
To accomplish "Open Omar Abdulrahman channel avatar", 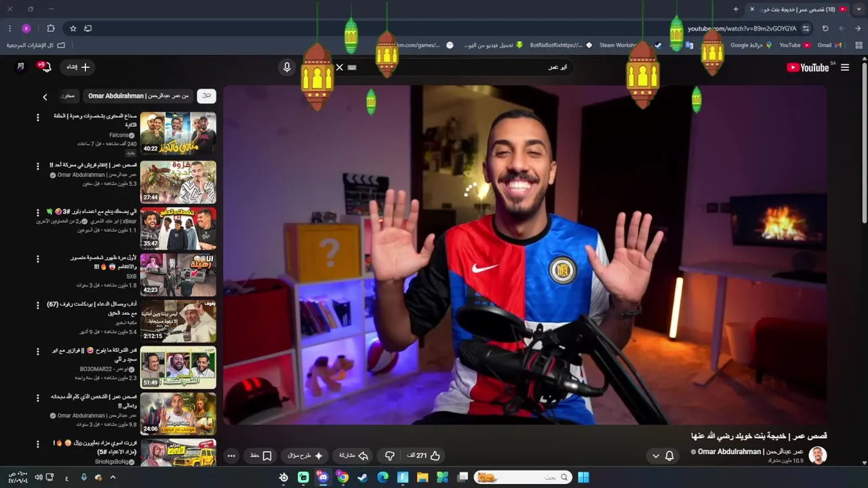I will [x=818, y=455].
